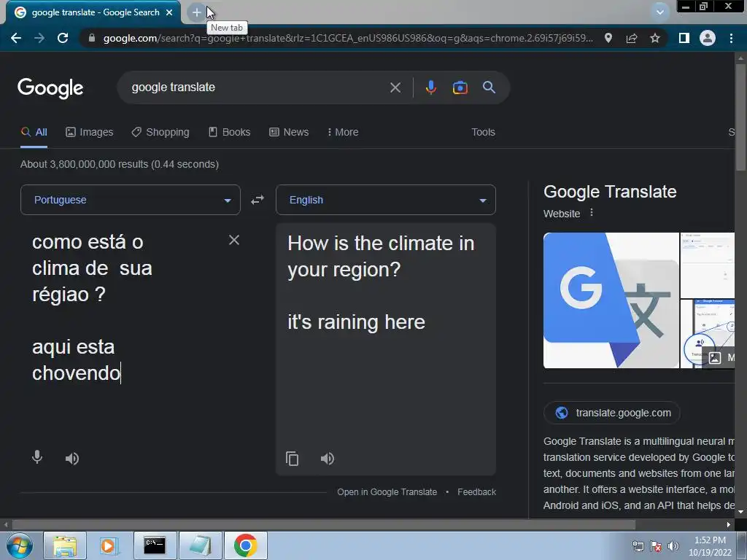Launch the media player from taskbar

click(109, 545)
